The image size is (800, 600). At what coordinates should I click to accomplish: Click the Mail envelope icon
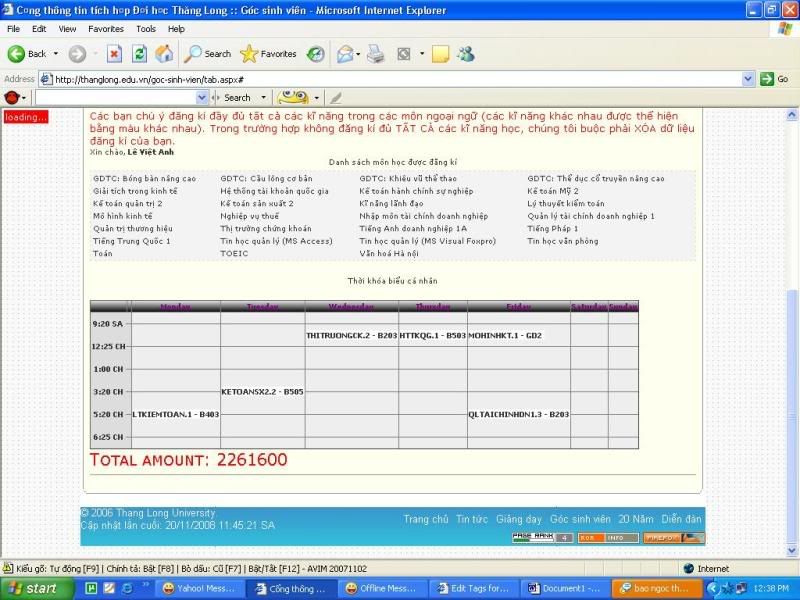coord(345,54)
